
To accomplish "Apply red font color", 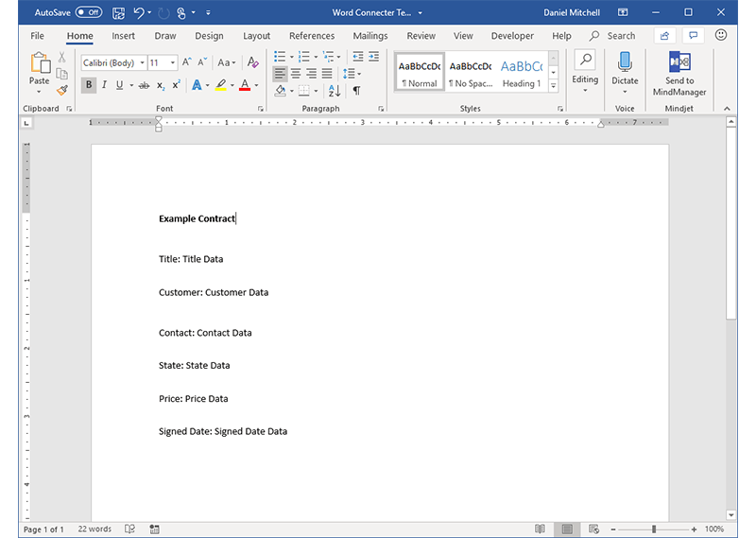I will [x=245, y=85].
